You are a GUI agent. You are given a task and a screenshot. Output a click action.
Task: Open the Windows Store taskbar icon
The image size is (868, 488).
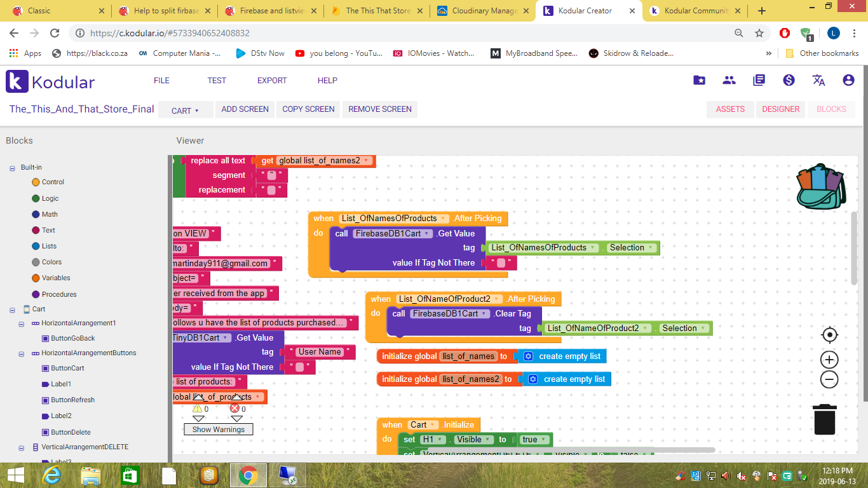(130, 475)
